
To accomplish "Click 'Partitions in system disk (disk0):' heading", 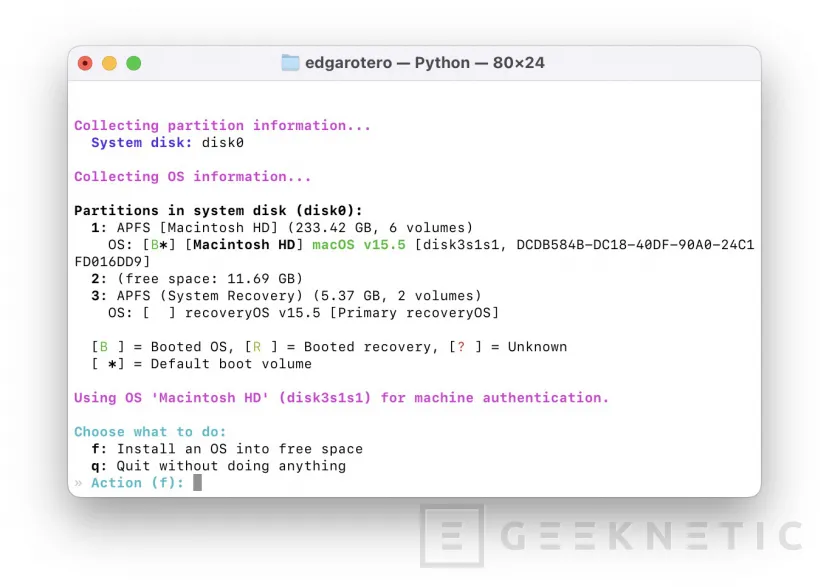I will coord(218,210).
